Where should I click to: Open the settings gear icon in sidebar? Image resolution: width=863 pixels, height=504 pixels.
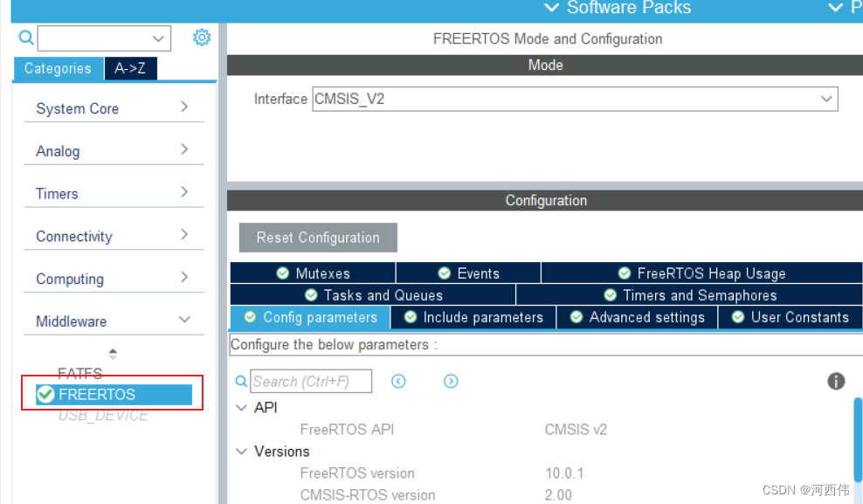click(x=202, y=38)
